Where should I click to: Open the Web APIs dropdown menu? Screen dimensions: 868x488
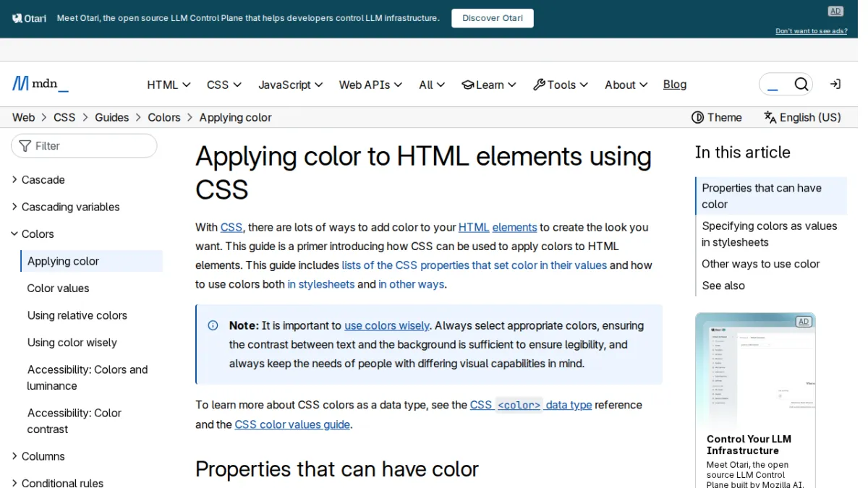[370, 85]
